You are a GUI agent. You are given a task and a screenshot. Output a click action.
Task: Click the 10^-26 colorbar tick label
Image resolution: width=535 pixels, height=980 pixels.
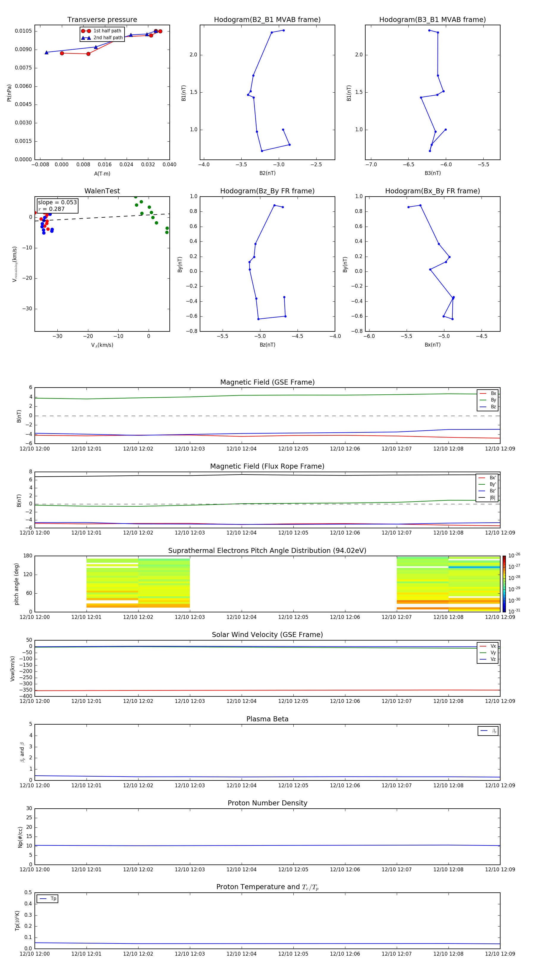[514, 555]
